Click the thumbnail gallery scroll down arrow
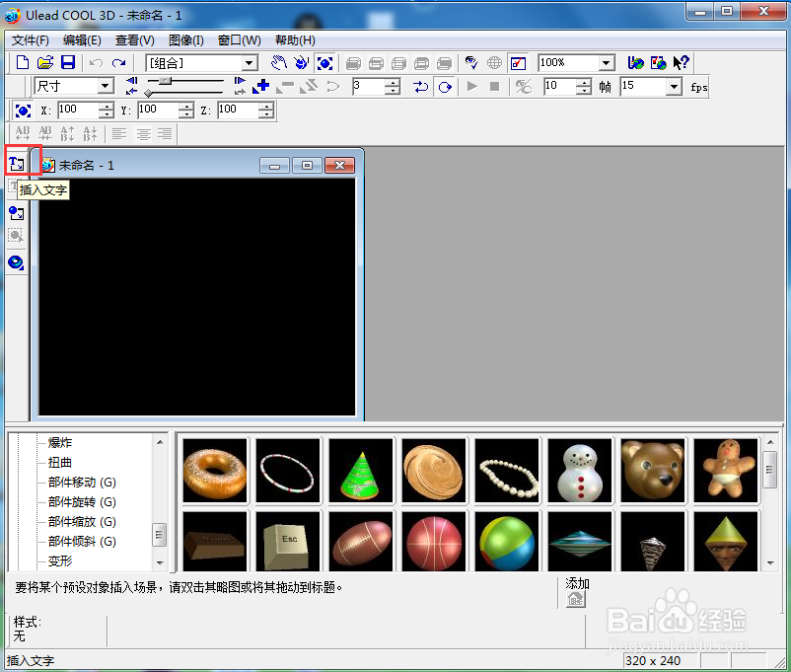The width and height of the screenshot is (791, 672). pyautogui.click(x=770, y=562)
